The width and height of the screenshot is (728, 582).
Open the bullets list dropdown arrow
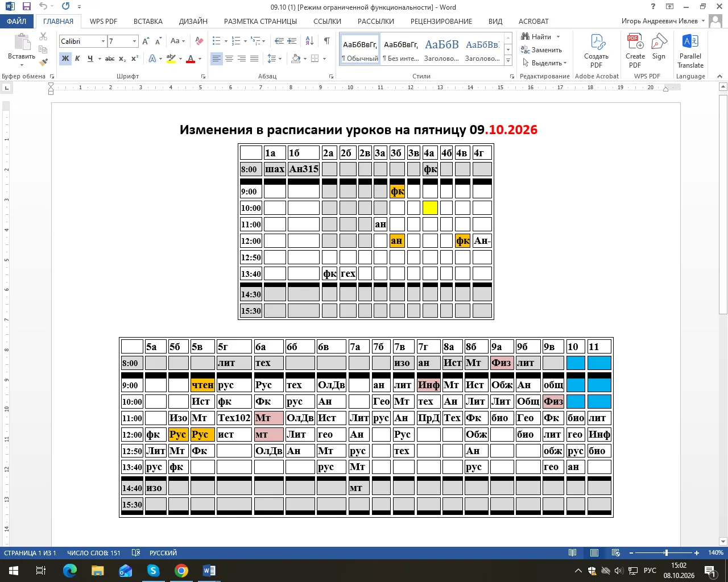(x=226, y=41)
